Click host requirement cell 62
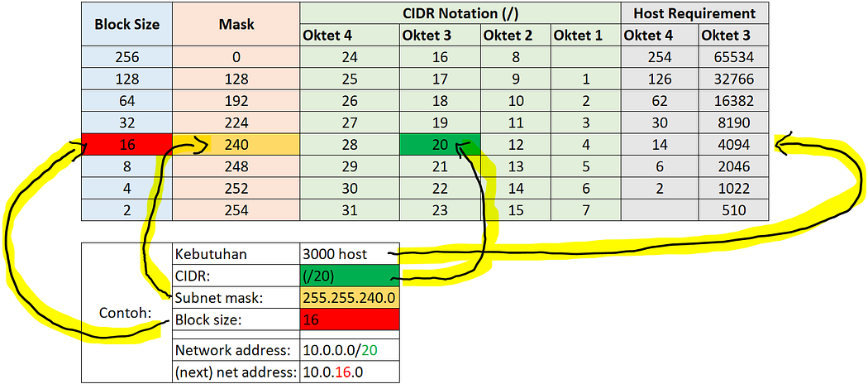The image size is (868, 384). tap(660, 101)
